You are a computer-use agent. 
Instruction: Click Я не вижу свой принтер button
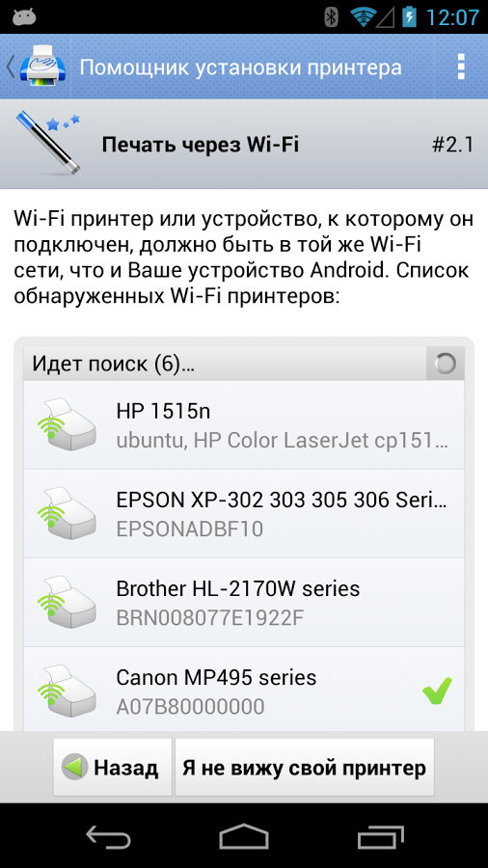click(x=305, y=768)
